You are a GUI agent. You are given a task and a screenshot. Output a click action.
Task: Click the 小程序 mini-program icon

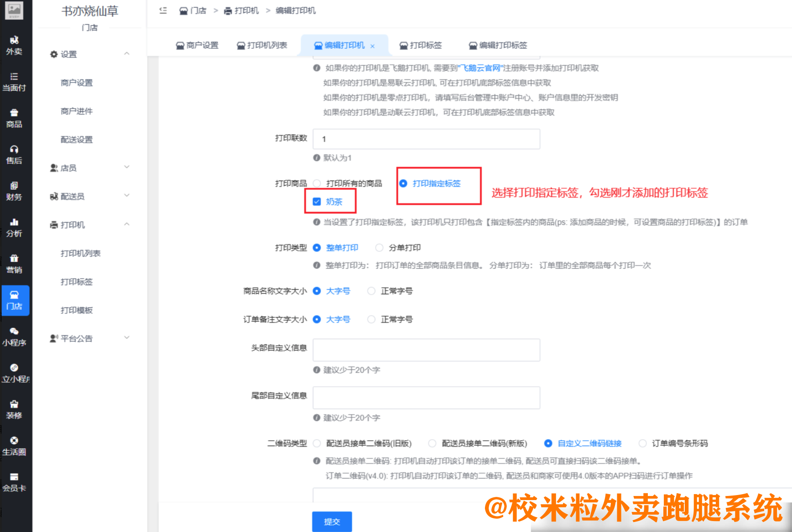[15, 336]
